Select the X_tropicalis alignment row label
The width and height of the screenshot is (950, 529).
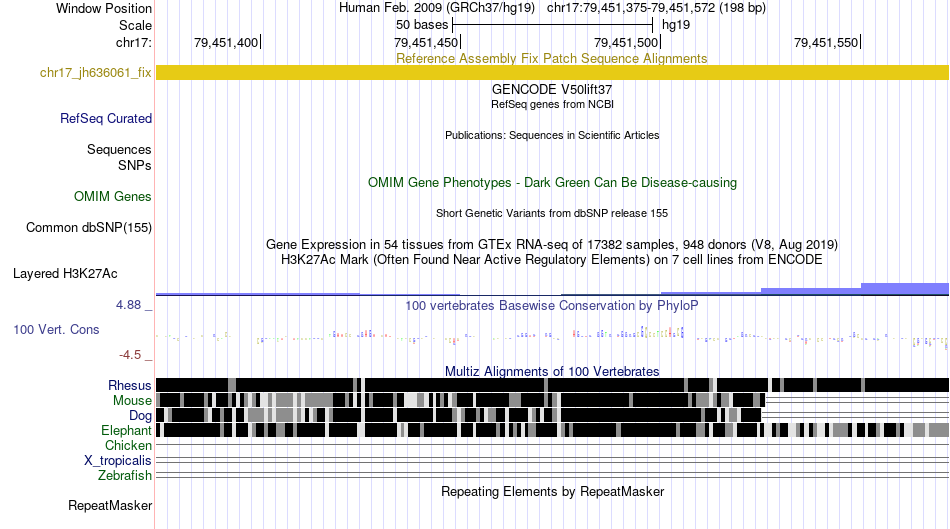118,461
